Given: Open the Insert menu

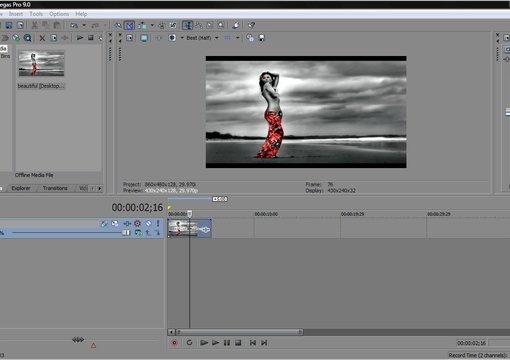Looking at the screenshot, I should [16, 14].
